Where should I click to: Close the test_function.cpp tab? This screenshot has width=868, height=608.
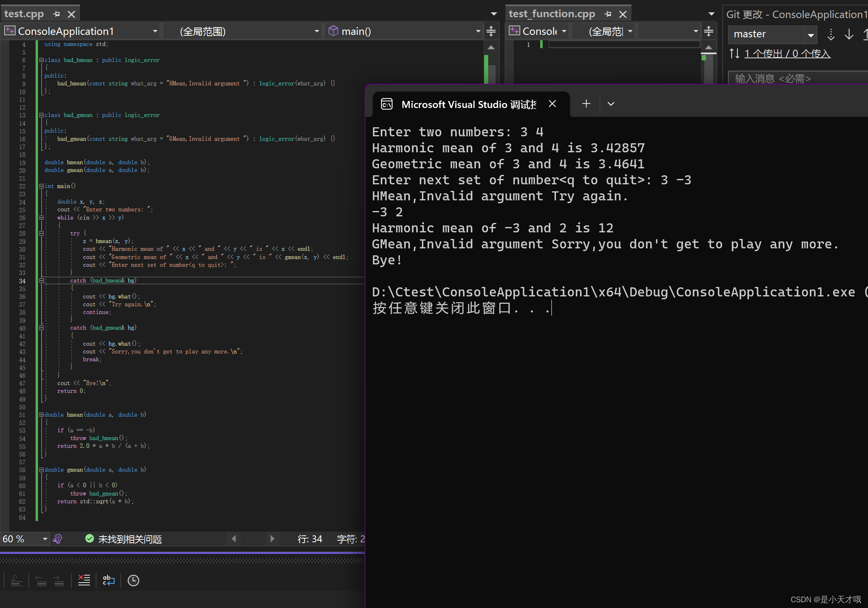(623, 14)
